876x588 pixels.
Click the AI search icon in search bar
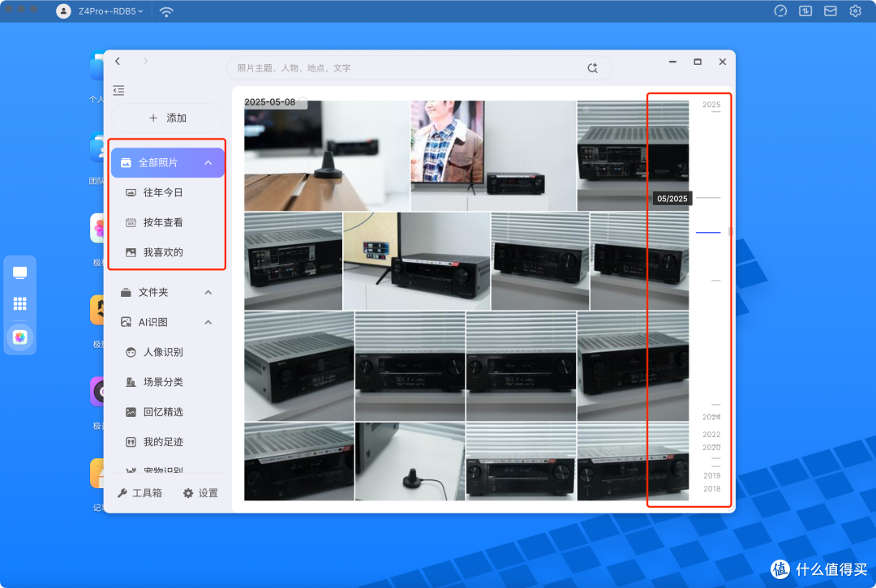pos(592,68)
